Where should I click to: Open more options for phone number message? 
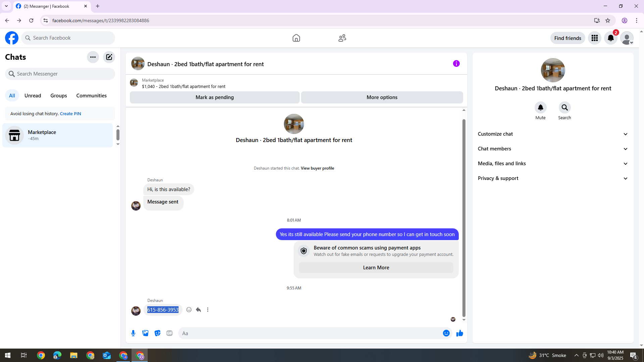(208, 310)
